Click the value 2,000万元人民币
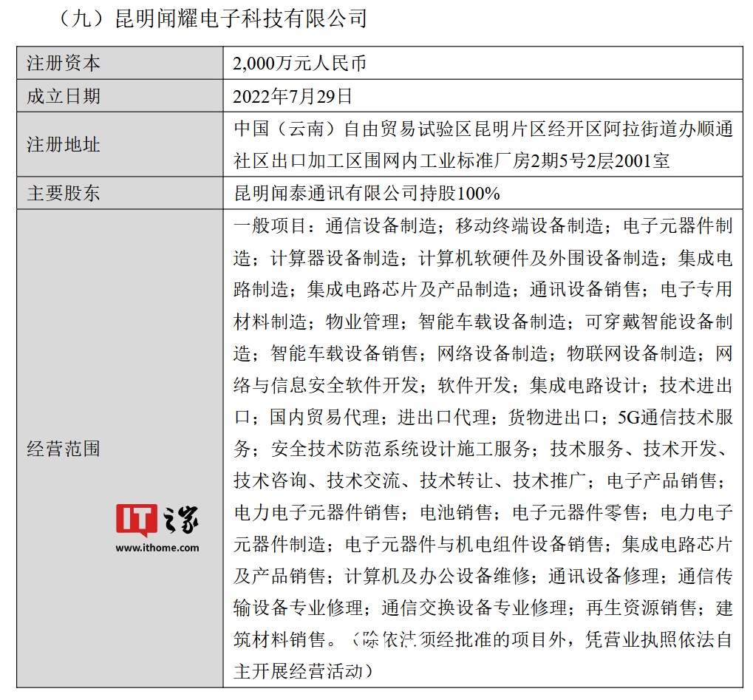The height and width of the screenshot is (700, 753). click(x=299, y=64)
